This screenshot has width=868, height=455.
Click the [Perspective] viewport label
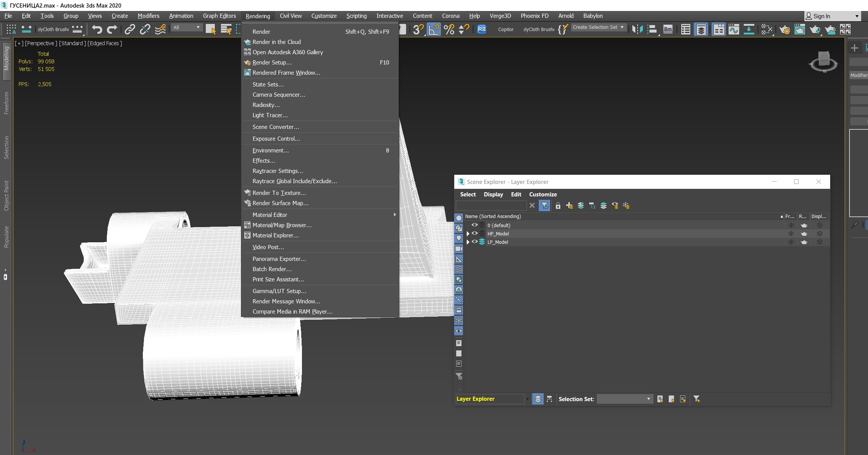[x=41, y=43]
